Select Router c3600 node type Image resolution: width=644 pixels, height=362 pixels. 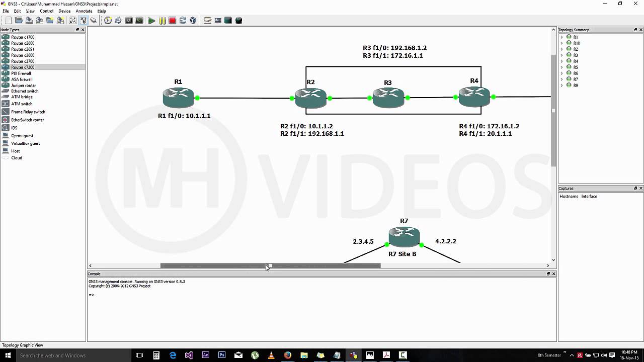coord(43,55)
